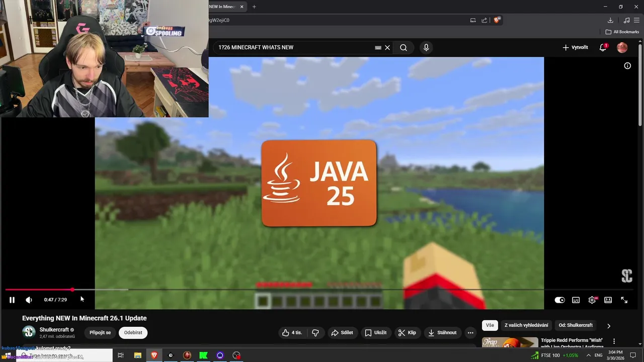The image size is (644, 362).
Task: Enter fullscreen with the player's fullscreen icon
Action: pos(624,300)
